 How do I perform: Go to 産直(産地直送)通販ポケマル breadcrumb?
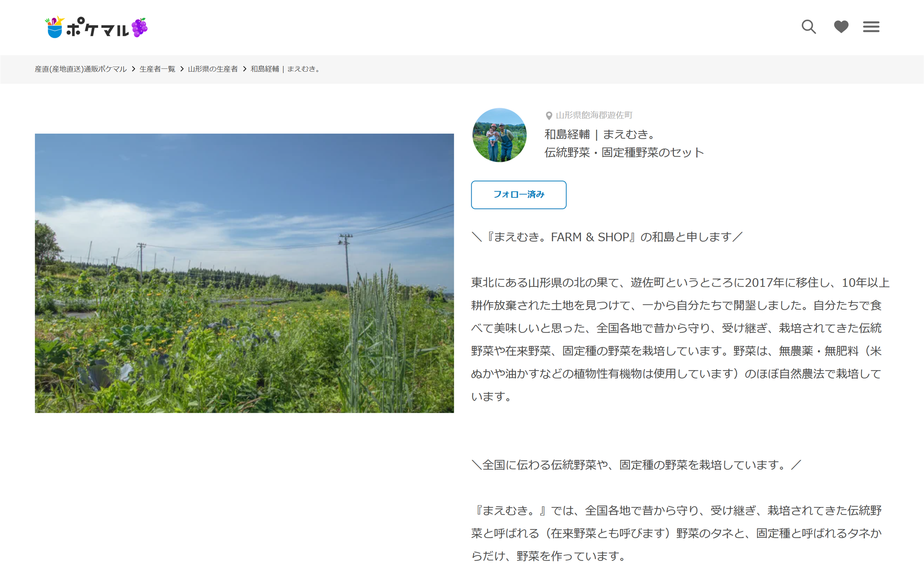(80, 69)
